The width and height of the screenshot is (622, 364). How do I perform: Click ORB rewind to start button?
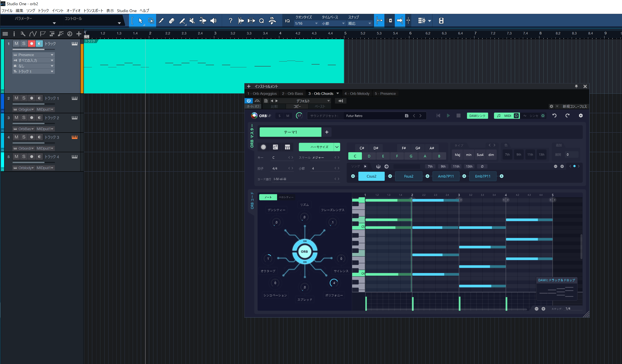pos(438,116)
